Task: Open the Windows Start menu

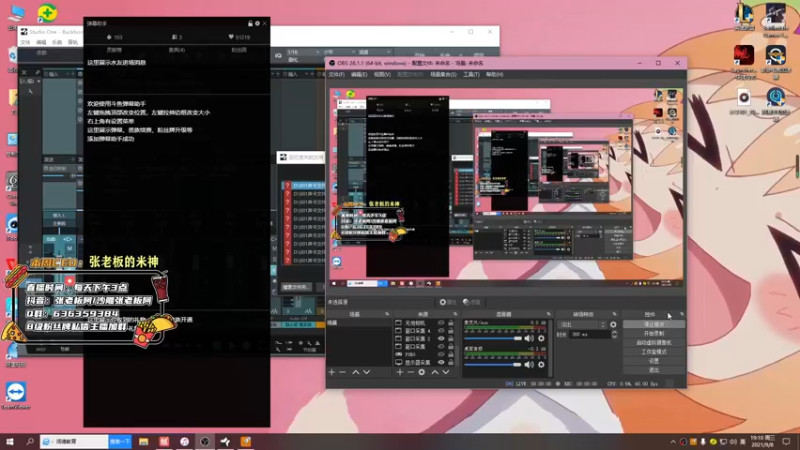Action: (10, 441)
